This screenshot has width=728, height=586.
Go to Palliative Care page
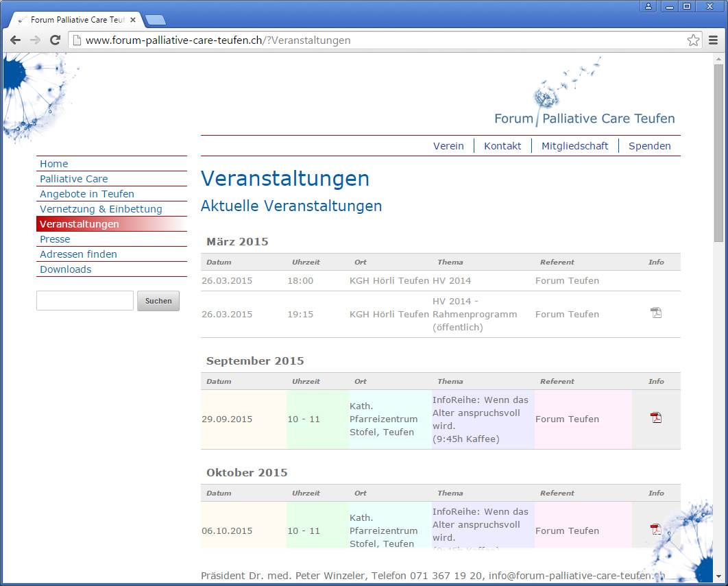74,179
